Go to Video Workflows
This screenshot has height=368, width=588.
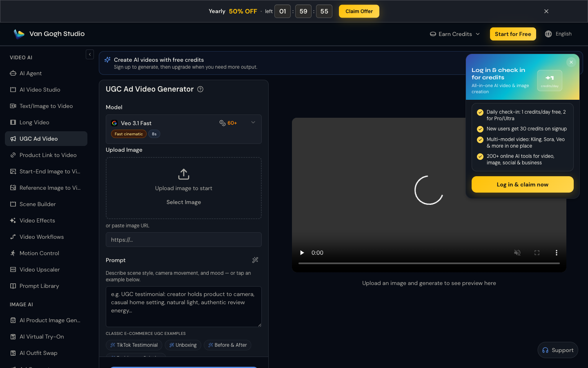(x=46, y=237)
